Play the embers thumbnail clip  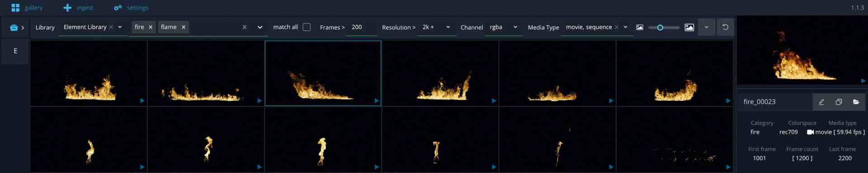pos(728,167)
